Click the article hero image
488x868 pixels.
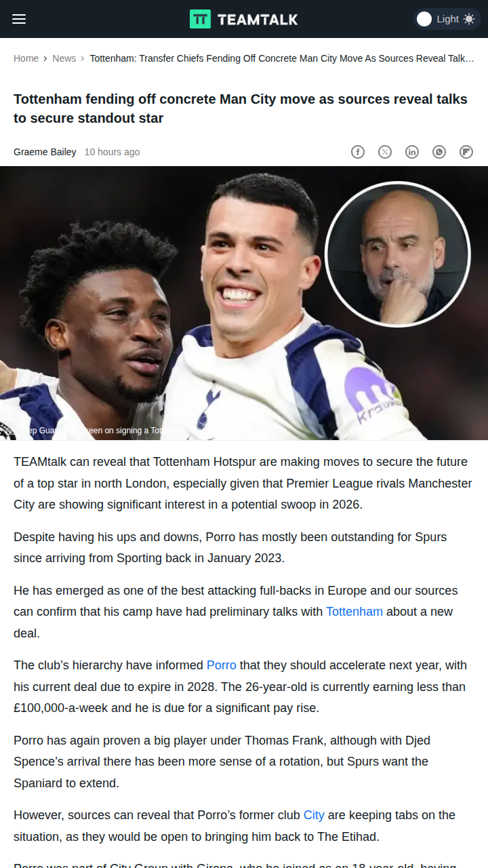point(244,303)
